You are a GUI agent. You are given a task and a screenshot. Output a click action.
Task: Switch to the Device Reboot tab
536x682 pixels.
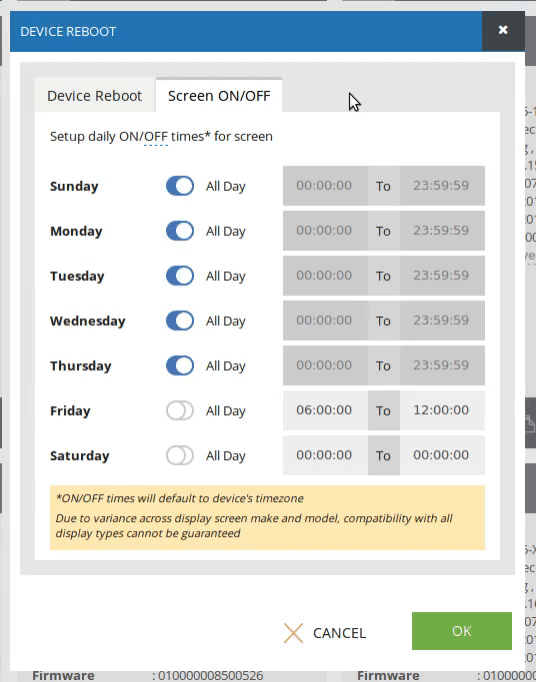click(94, 96)
